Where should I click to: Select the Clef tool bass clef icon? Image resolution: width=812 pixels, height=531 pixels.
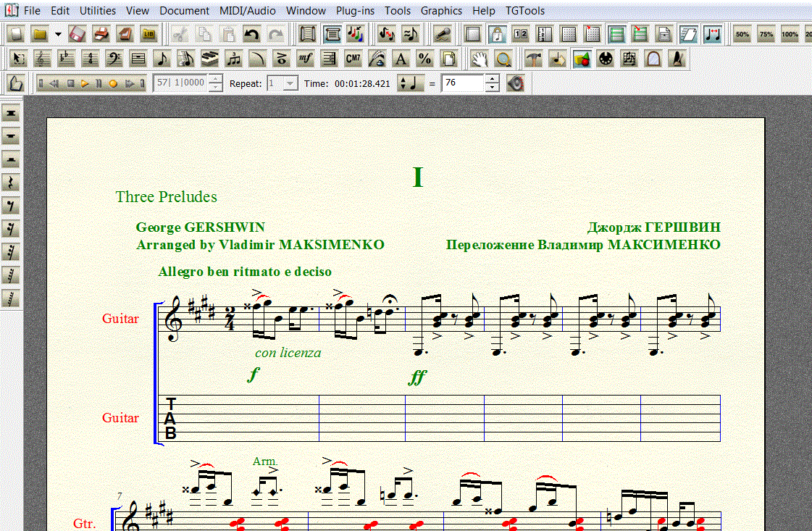114,59
